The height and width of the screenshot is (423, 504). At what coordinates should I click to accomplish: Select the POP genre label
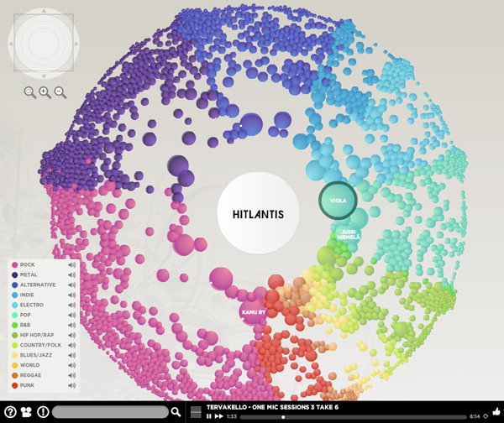click(25, 315)
